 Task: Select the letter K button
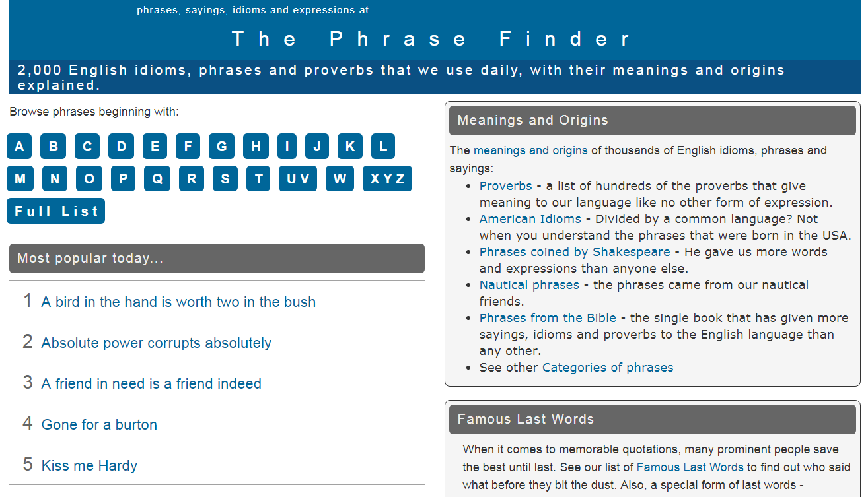349,146
